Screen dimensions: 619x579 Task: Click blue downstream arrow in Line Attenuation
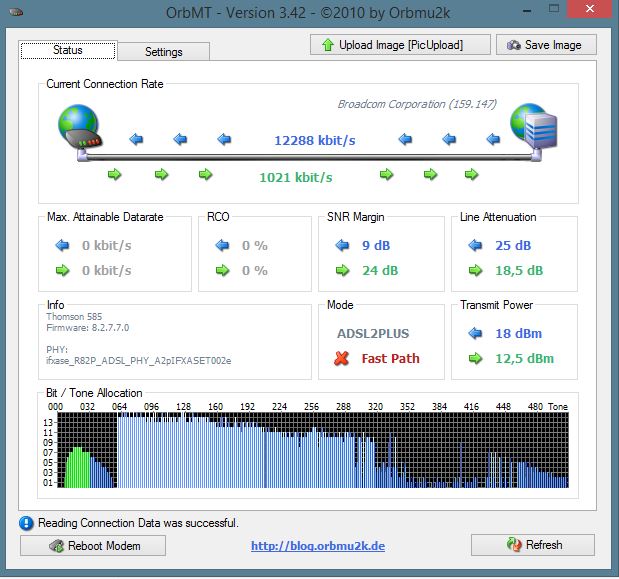point(475,245)
